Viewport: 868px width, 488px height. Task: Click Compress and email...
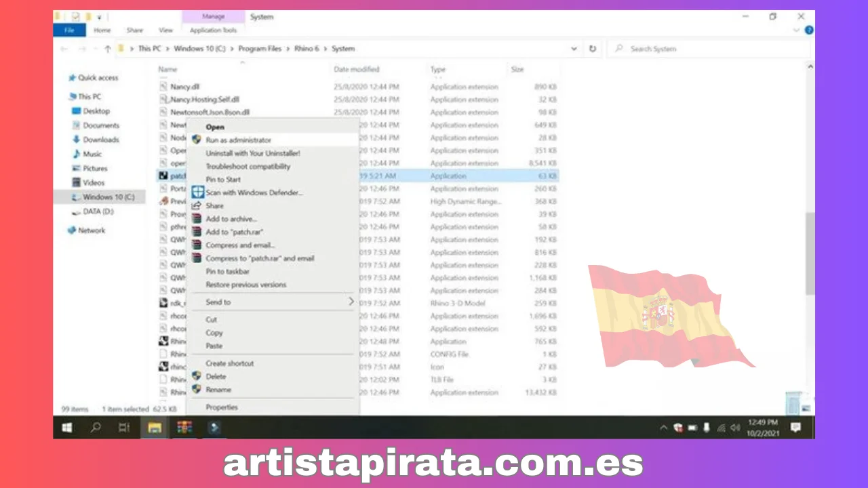pyautogui.click(x=241, y=245)
